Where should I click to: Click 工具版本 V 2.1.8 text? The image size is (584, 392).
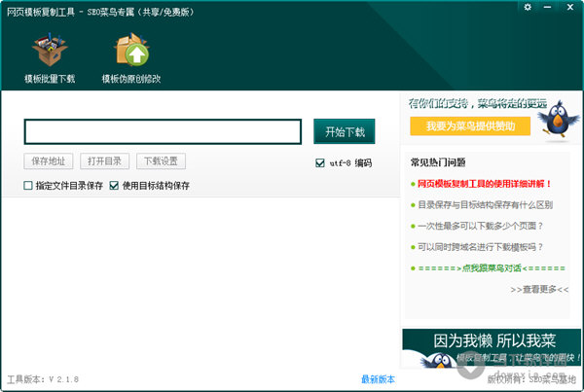(43, 379)
